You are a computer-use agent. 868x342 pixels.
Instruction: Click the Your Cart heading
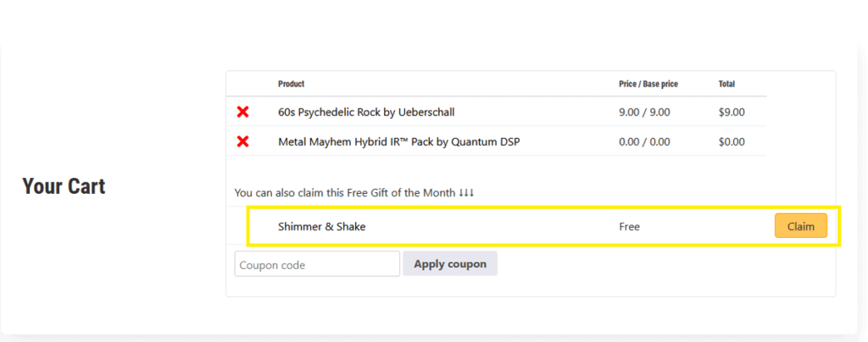[x=64, y=186]
